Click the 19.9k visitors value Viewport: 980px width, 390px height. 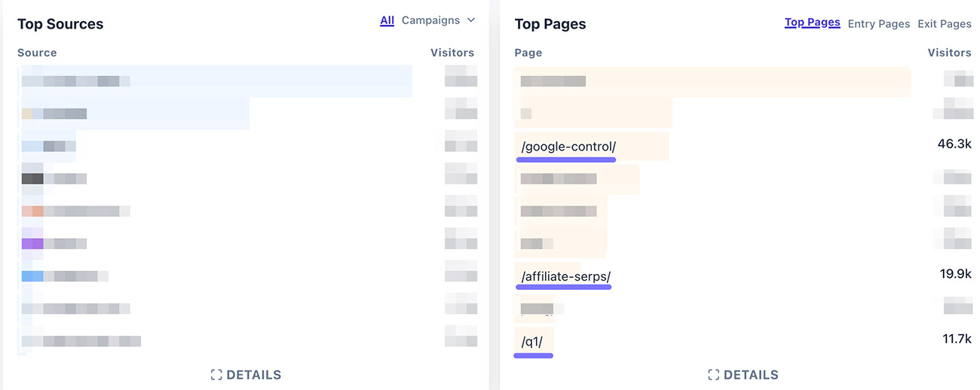click(956, 273)
